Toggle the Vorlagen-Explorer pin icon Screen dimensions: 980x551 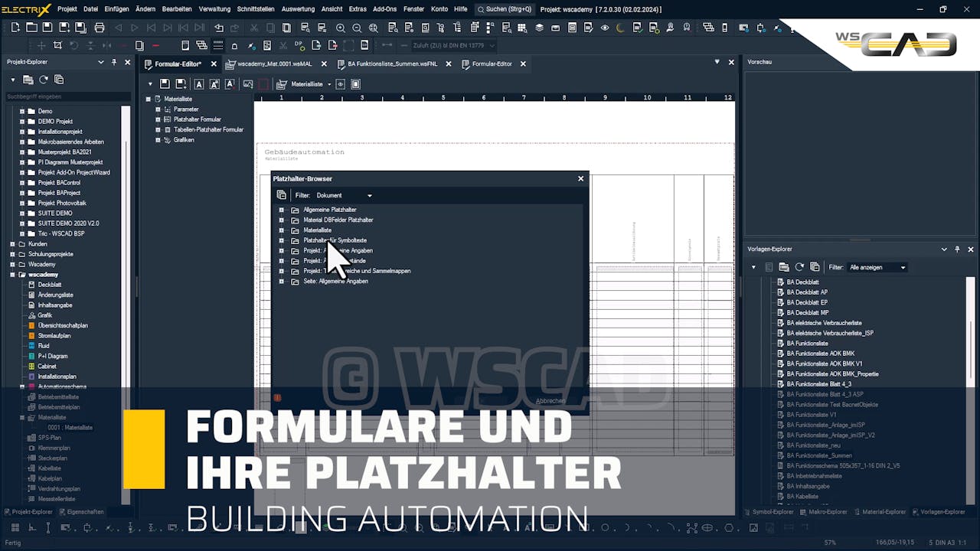coord(955,249)
